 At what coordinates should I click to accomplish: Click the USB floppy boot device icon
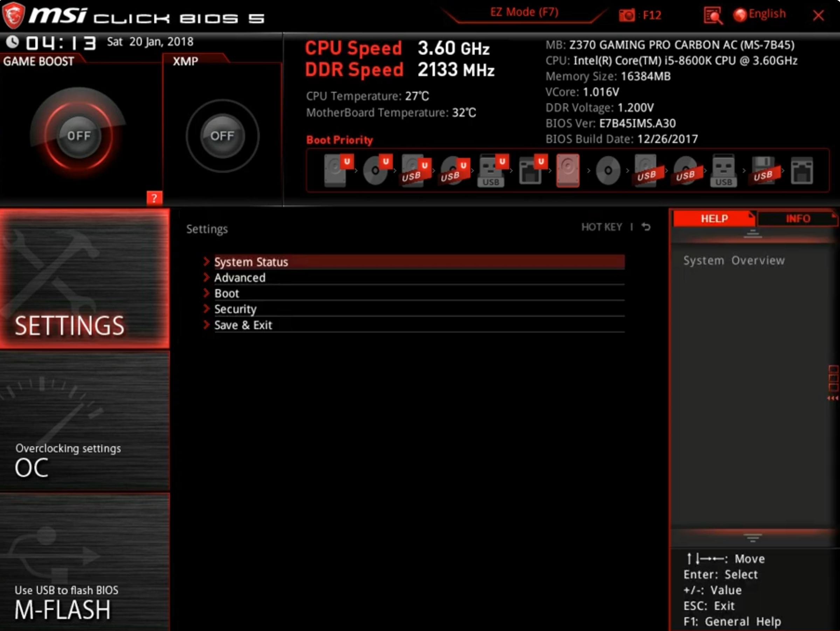coord(764,171)
